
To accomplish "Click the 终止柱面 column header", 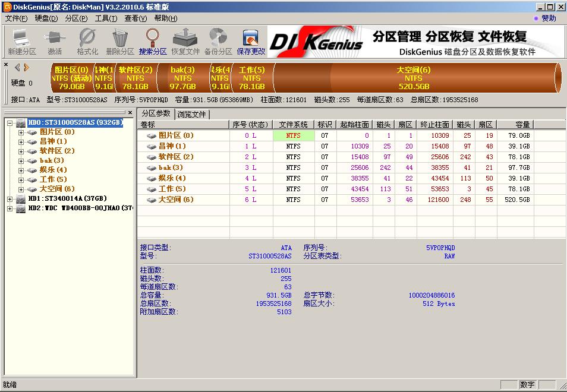I will (x=434, y=125).
